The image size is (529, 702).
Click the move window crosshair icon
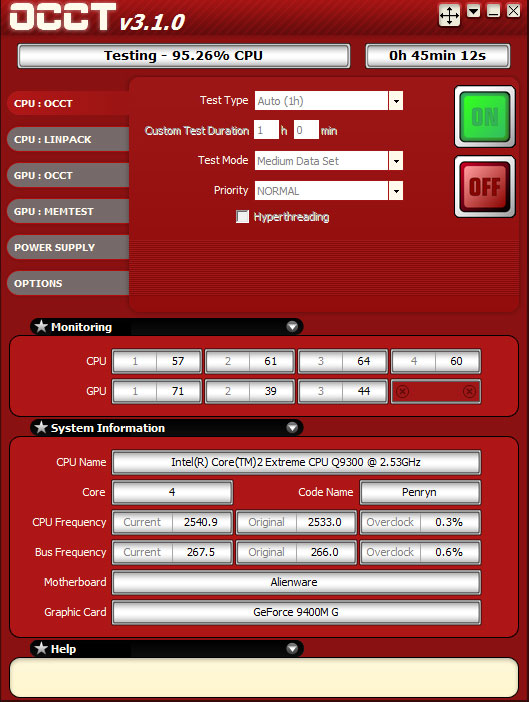tap(449, 16)
